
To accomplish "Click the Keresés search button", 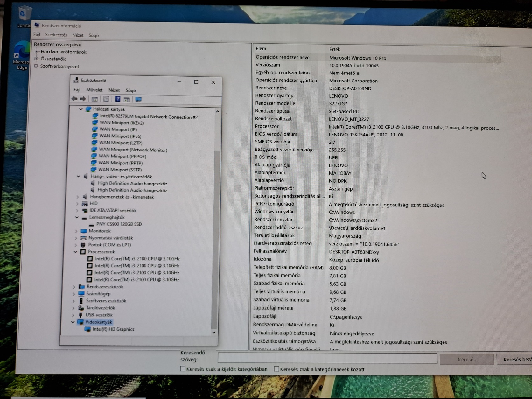I will (x=466, y=360).
